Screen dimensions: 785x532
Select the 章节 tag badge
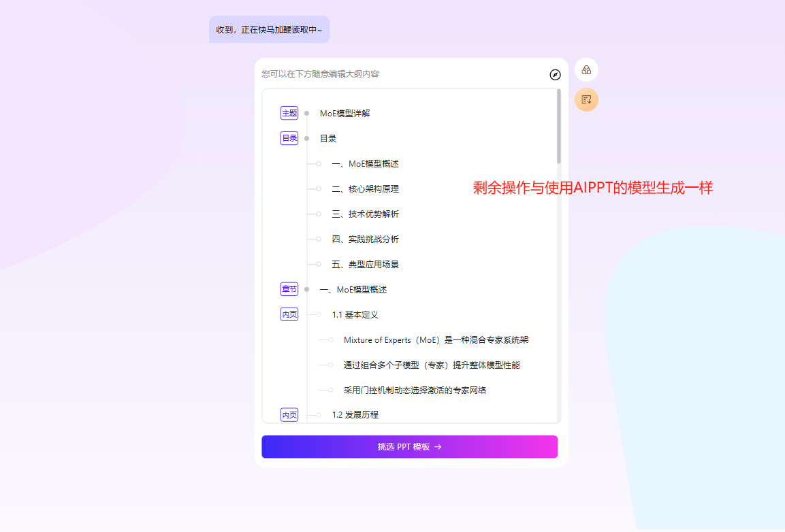289,289
